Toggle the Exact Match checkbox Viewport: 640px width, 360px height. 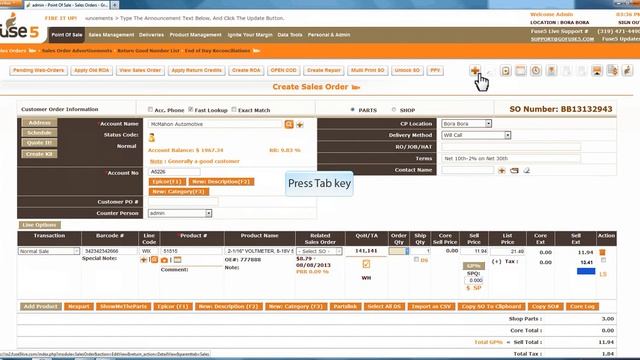point(234,109)
